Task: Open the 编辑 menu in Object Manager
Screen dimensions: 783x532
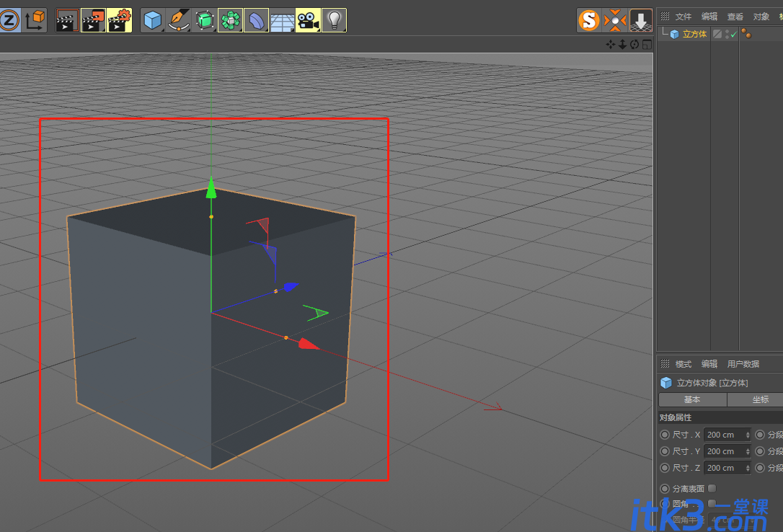Action: (x=709, y=17)
